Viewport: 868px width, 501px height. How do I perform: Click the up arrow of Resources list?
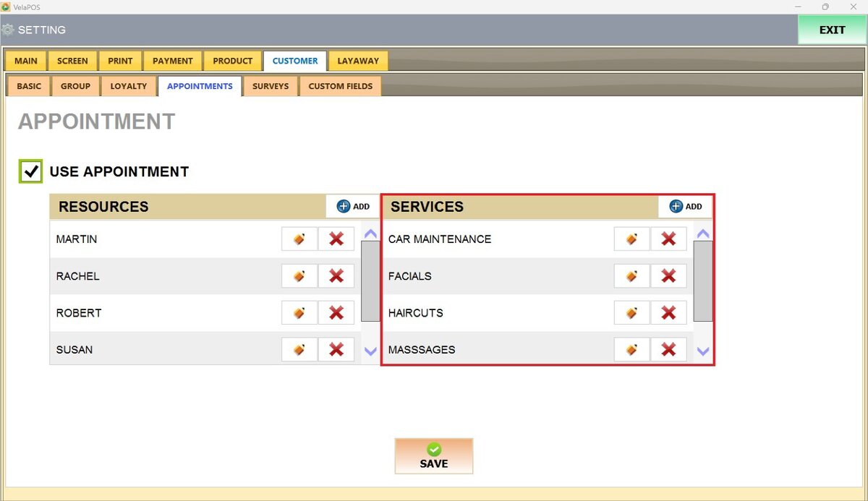point(370,234)
